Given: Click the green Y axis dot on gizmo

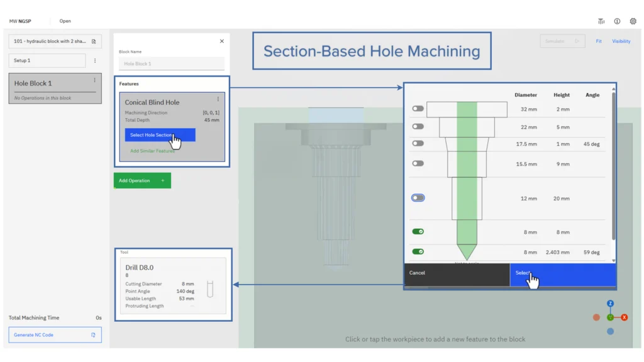Looking at the screenshot, I should pyautogui.click(x=610, y=317).
